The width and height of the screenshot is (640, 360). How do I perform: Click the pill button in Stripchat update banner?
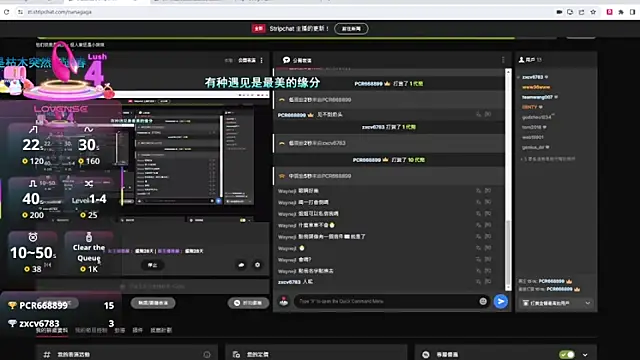[351, 29]
